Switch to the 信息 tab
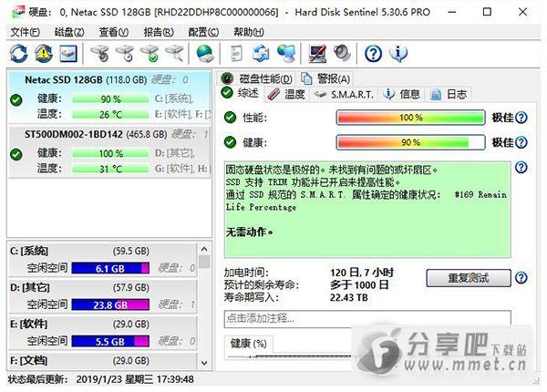 [401, 94]
